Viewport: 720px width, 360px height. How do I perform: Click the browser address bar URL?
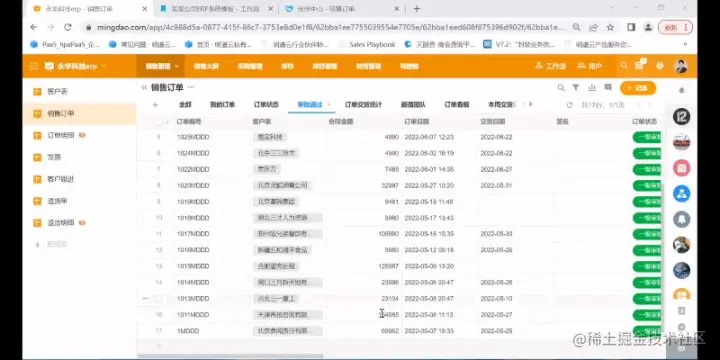[x=330, y=28]
